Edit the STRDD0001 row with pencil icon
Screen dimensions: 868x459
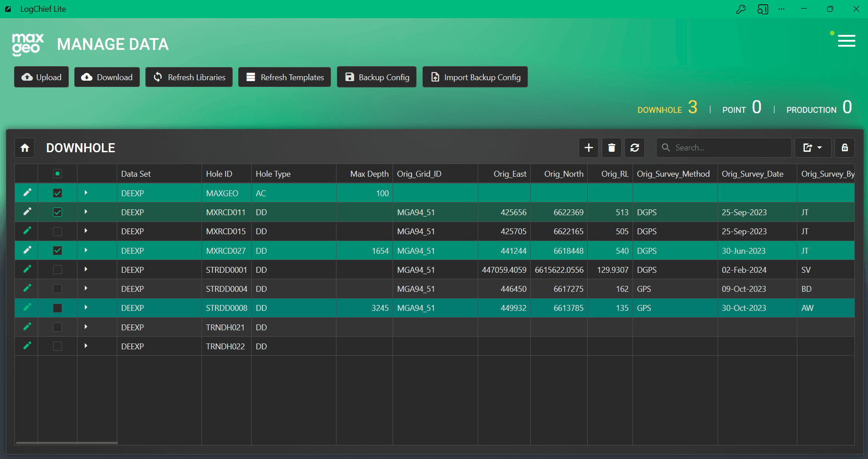coord(27,269)
